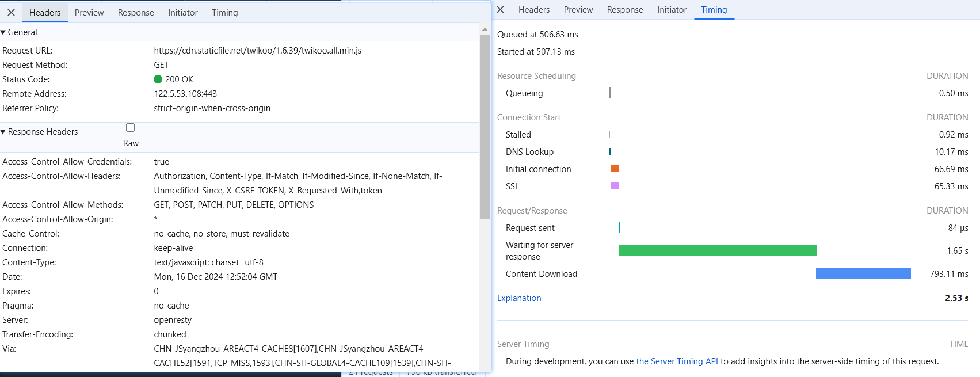The height and width of the screenshot is (377, 980).
Task: Open the Response tab in left panel
Action: pyautogui.click(x=136, y=13)
